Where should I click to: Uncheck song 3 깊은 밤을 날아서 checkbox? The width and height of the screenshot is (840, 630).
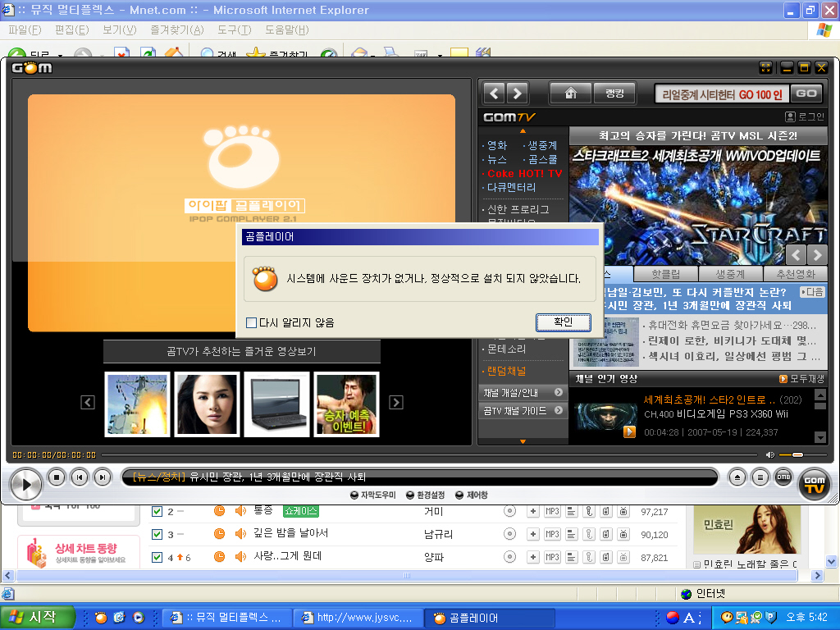coord(157,534)
